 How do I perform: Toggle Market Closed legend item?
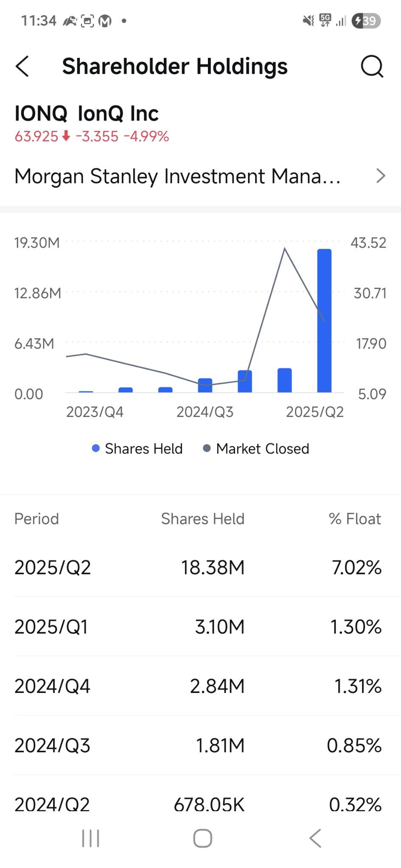click(x=256, y=448)
